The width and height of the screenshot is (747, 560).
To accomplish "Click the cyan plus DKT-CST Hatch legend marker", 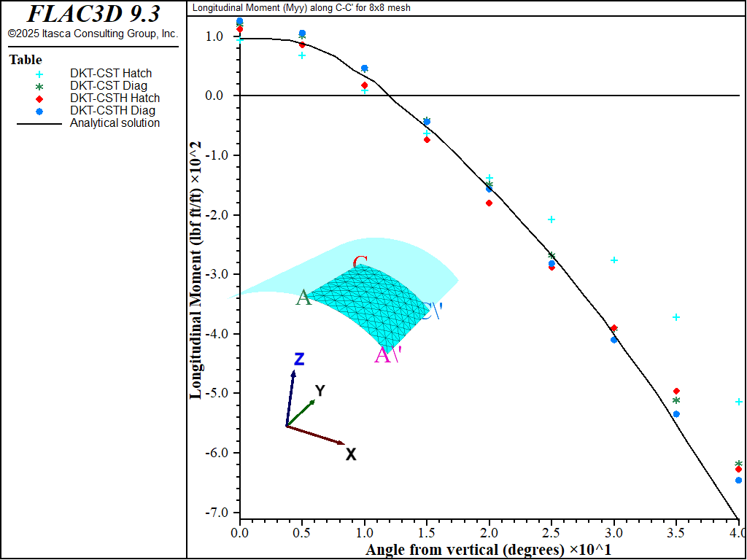I will point(39,74).
